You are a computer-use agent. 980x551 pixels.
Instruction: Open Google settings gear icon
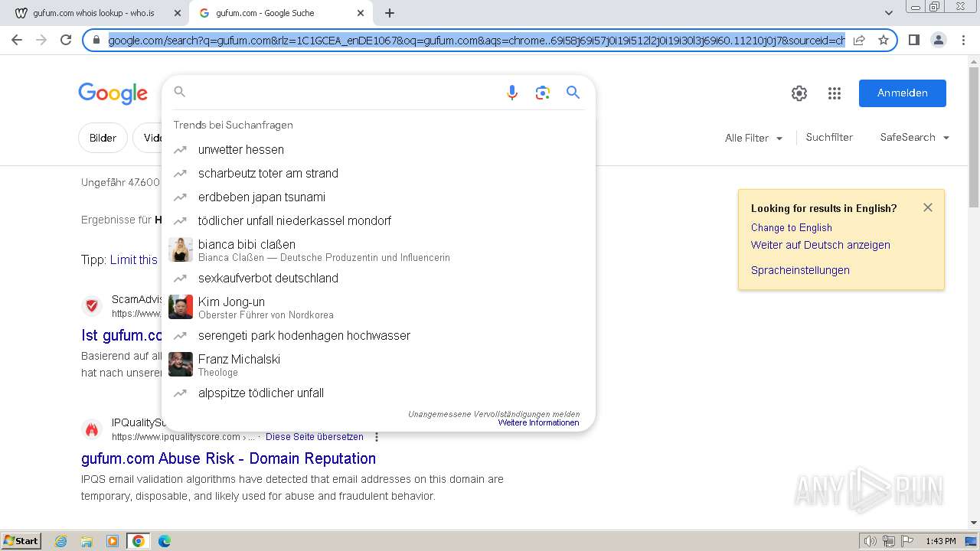coord(799,93)
